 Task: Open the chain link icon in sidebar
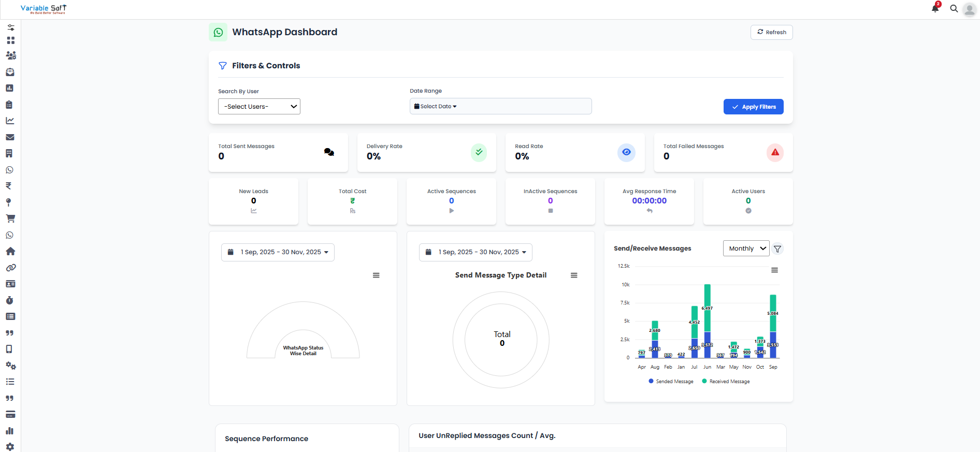pos(10,268)
